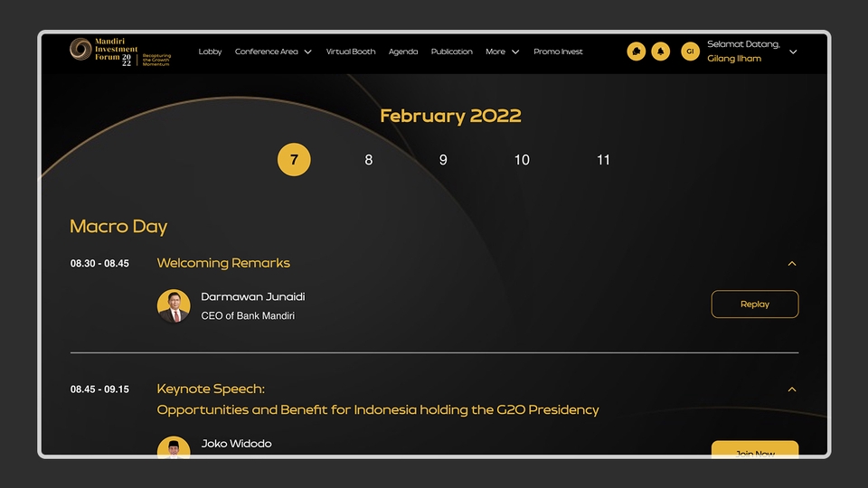Image resolution: width=868 pixels, height=488 pixels.
Task: Open the chat bubble icon in header
Action: point(636,52)
